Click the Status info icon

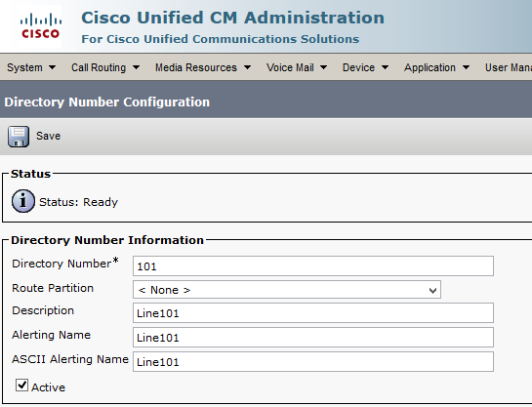(x=23, y=201)
